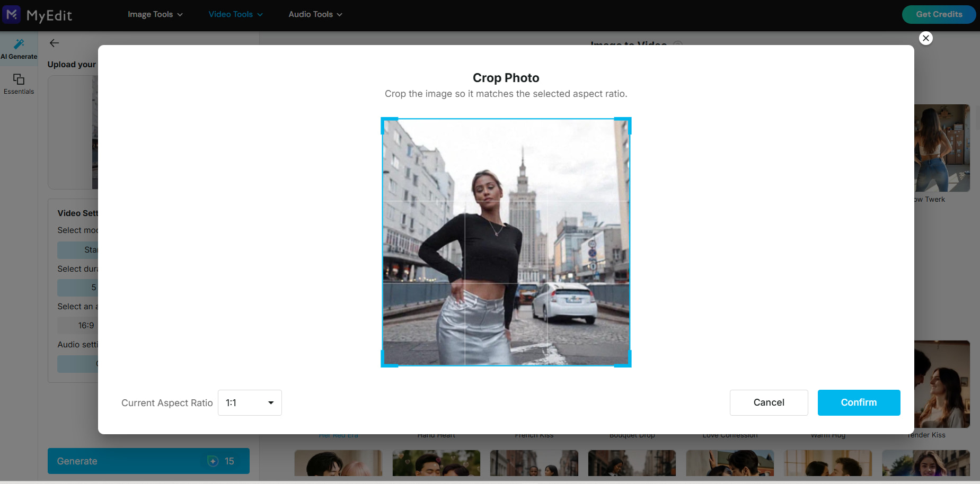This screenshot has width=980, height=484.
Task: Cancel the photo crop
Action: pyautogui.click(x=769, y=402)
